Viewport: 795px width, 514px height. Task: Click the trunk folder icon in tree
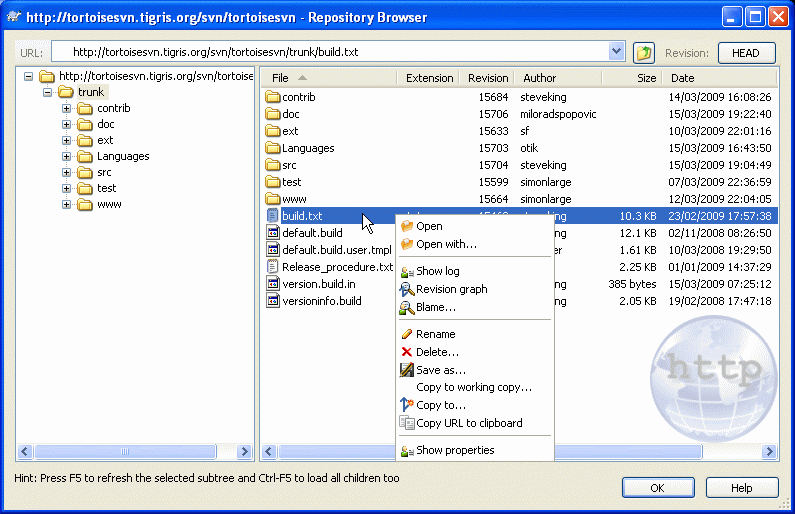coord(65,92)
